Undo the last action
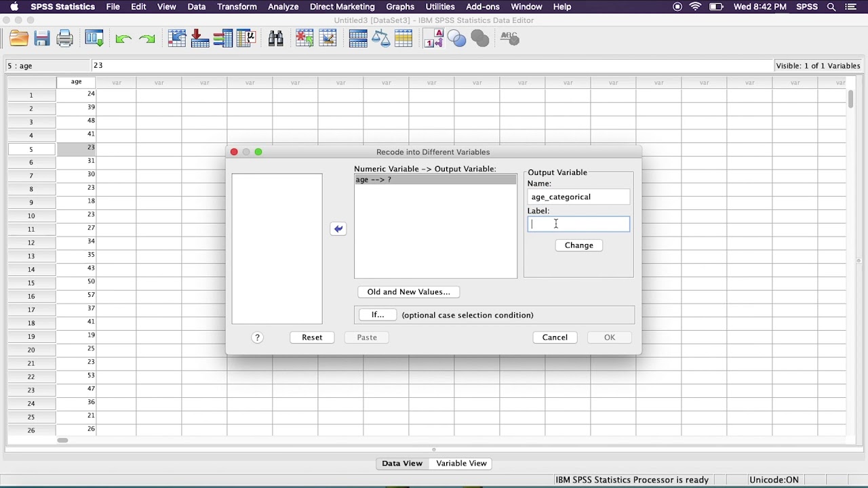868x488 pixels. coord(123,39)
